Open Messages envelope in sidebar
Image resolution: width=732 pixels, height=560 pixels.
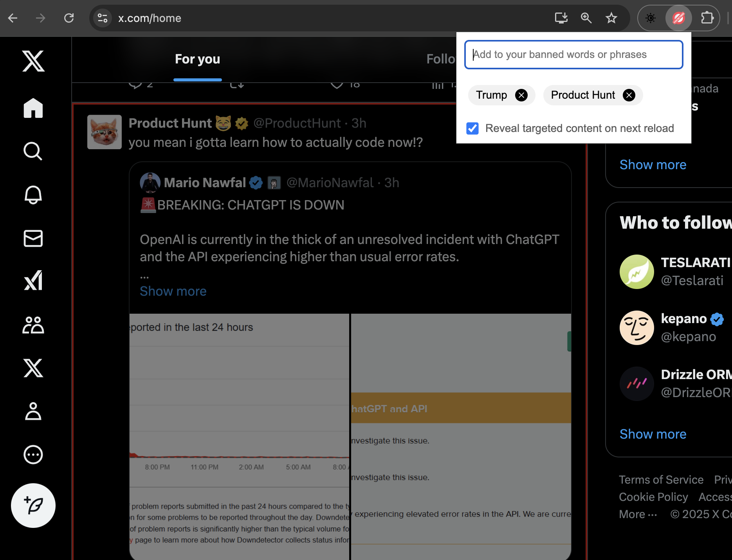[33, 238]
